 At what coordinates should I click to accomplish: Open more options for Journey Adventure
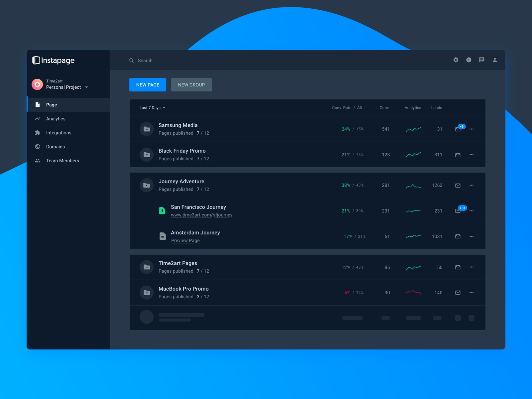click(471, 185)
